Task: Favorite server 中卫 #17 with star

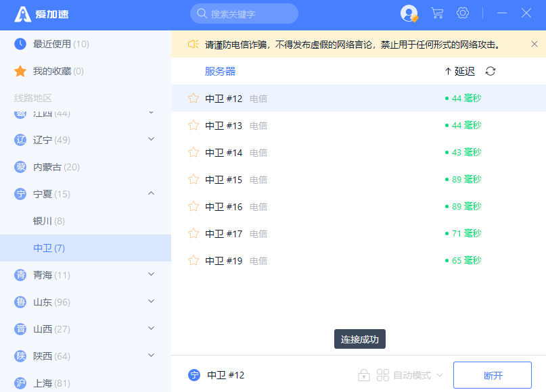Action: tap(194, 233)
